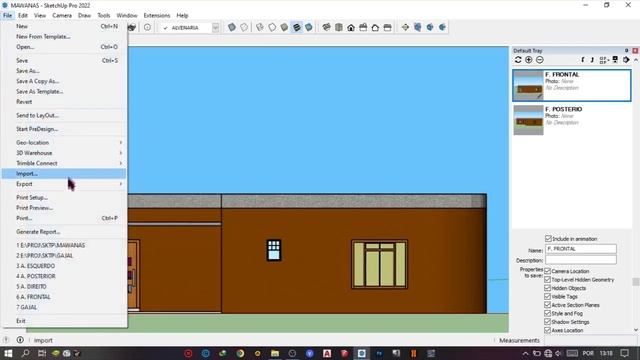The image size is (640, 360).
Task: Select Hidden Line style icon
Action: point(272,27)
